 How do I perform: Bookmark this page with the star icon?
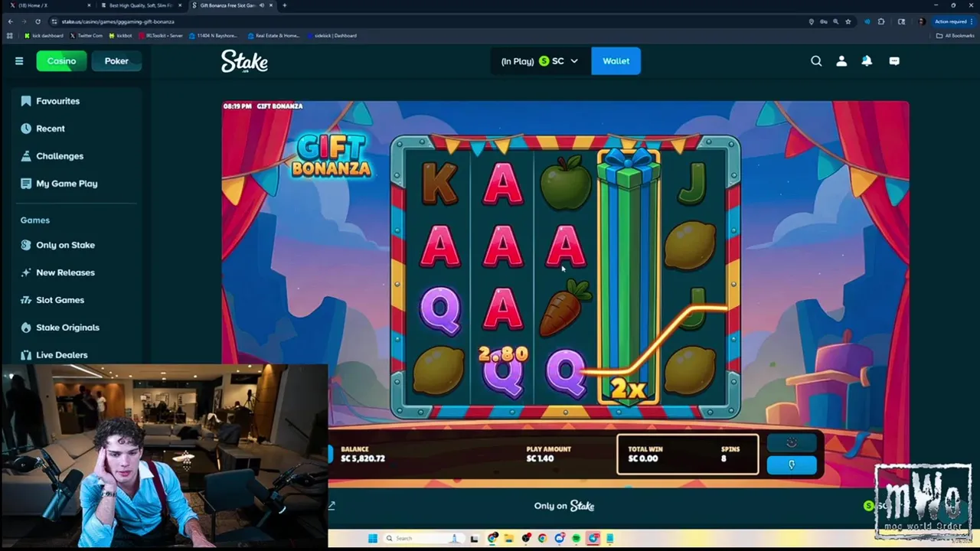click(848, 21)
